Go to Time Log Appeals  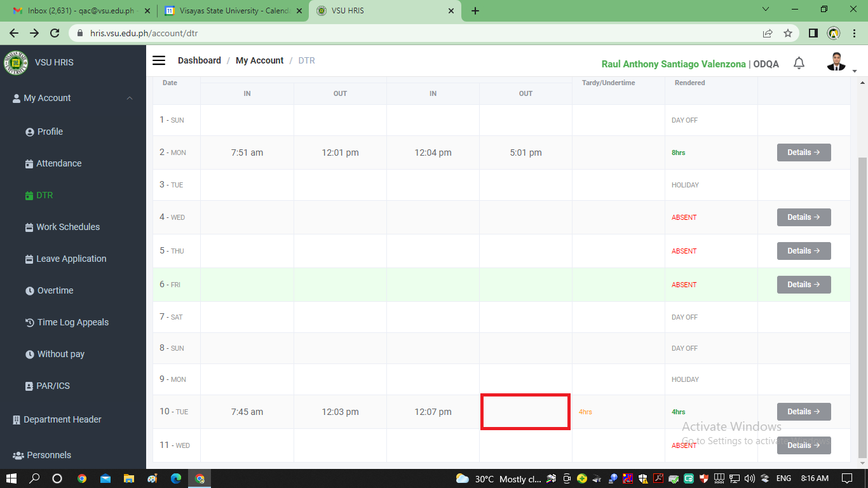coord(72,322)
